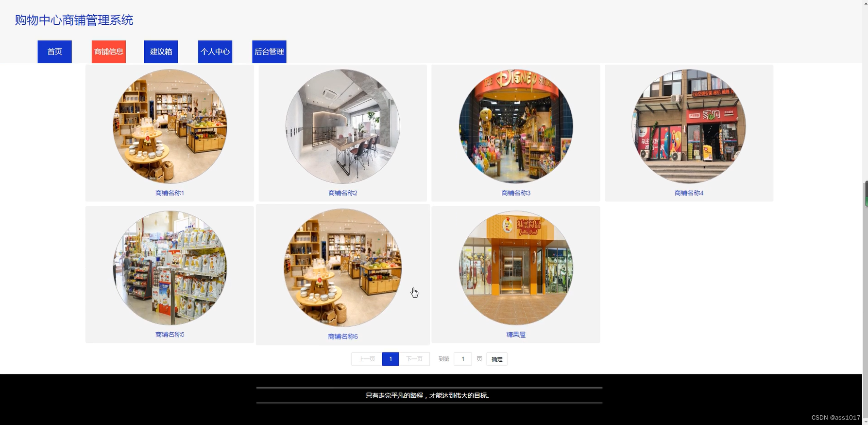Screen dimensions: 868x425
Task: Click the 确定 page jump button
Action: (x=497, y=359)
